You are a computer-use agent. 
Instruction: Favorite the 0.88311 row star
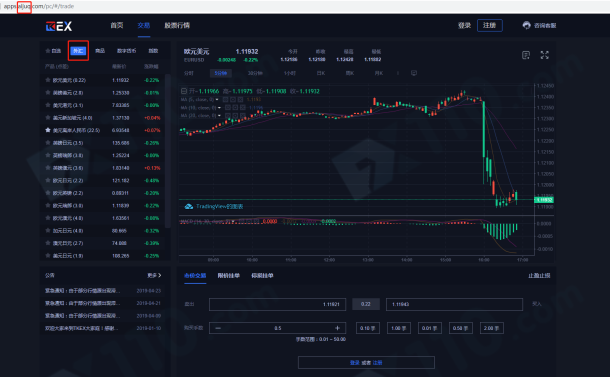48,193
